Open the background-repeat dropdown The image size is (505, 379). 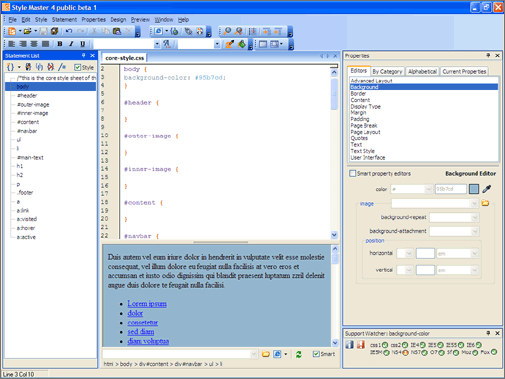coord(475,218)
